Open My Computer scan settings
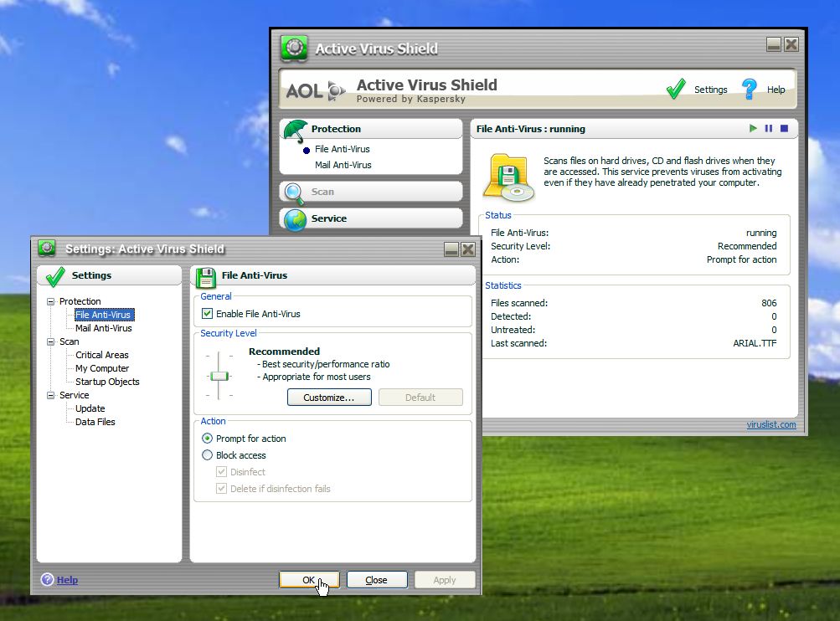This screenshot has width=840, height=621. pos(102,368)
